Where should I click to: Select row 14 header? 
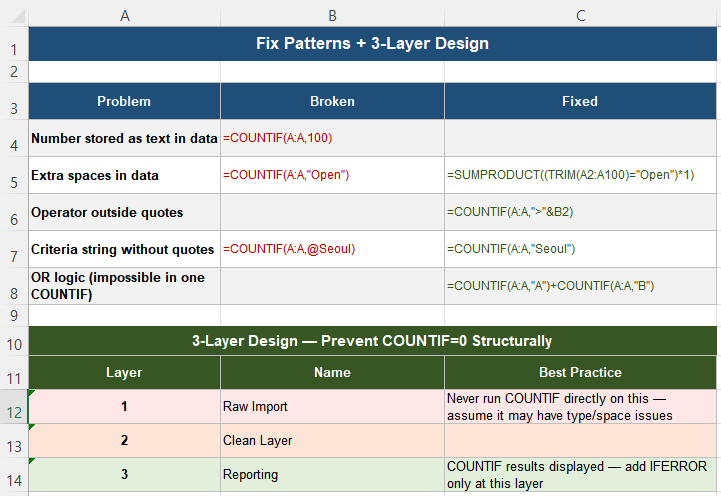tap(14, 474)
